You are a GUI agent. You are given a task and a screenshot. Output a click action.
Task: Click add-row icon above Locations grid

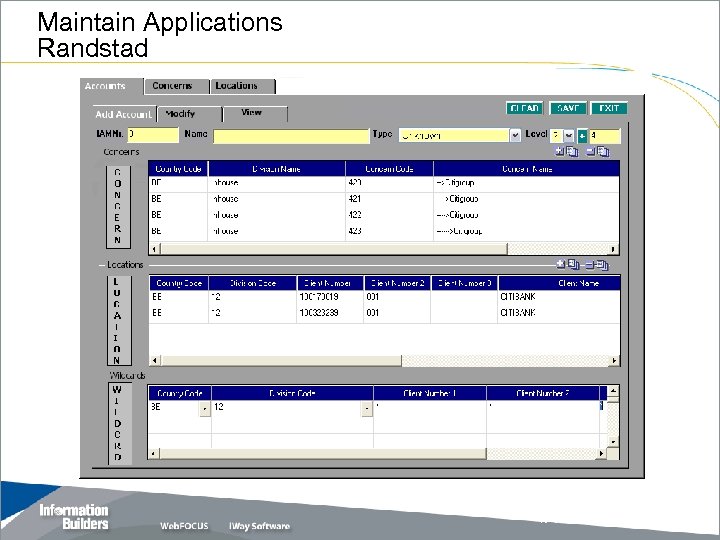pyautogui.click(x=561, y=265)
